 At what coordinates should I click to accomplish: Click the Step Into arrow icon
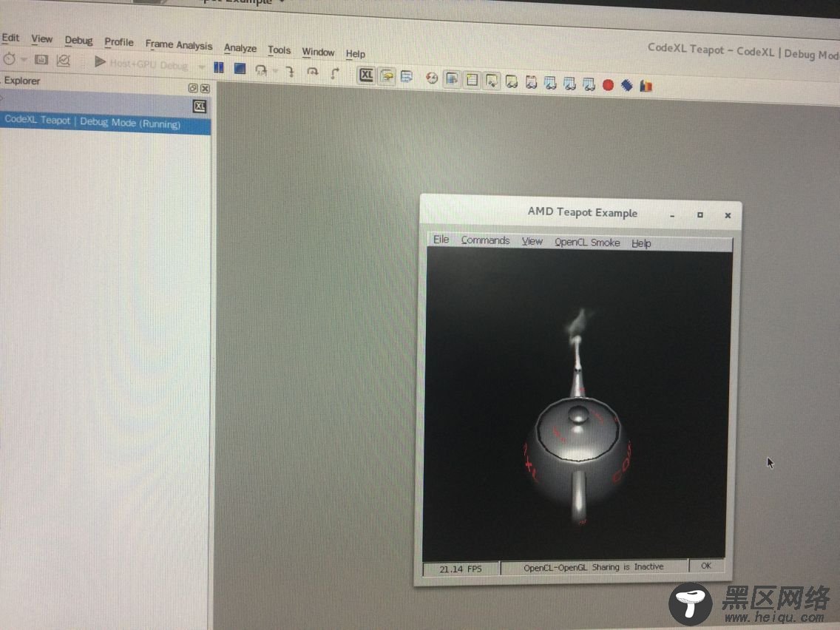coord(291,71)
